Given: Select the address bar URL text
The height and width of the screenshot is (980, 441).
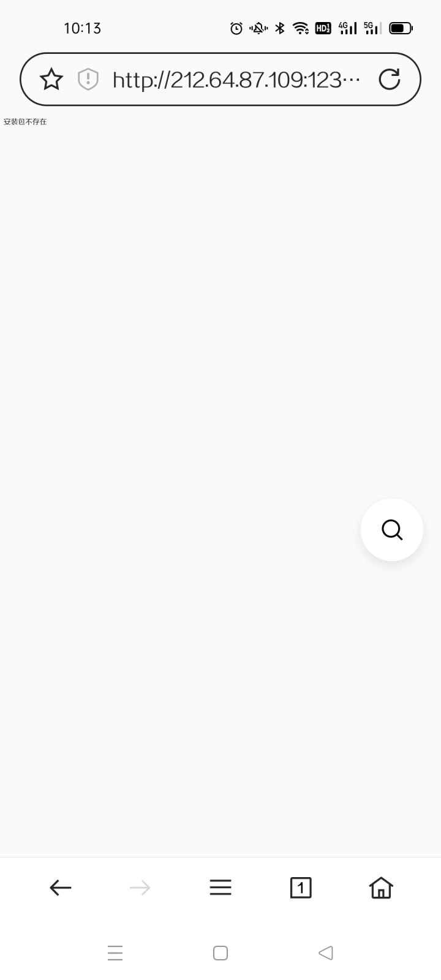Looking at the screenshot, I should (x=236, y=80).
